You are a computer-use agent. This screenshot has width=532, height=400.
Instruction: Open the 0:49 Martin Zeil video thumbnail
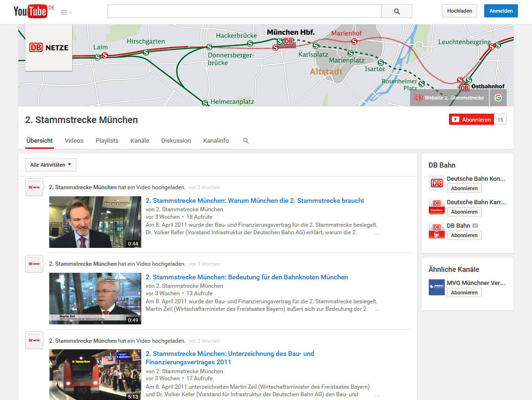(95, 299)
